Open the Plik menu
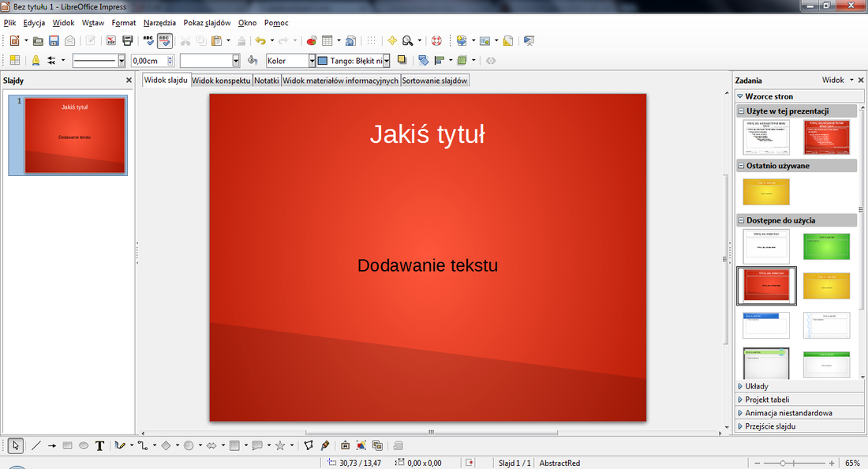868x469 pixels. tap(10, 23)
